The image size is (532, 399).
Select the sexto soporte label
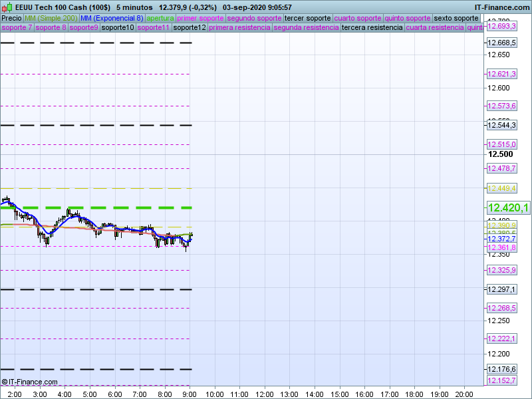456,18
